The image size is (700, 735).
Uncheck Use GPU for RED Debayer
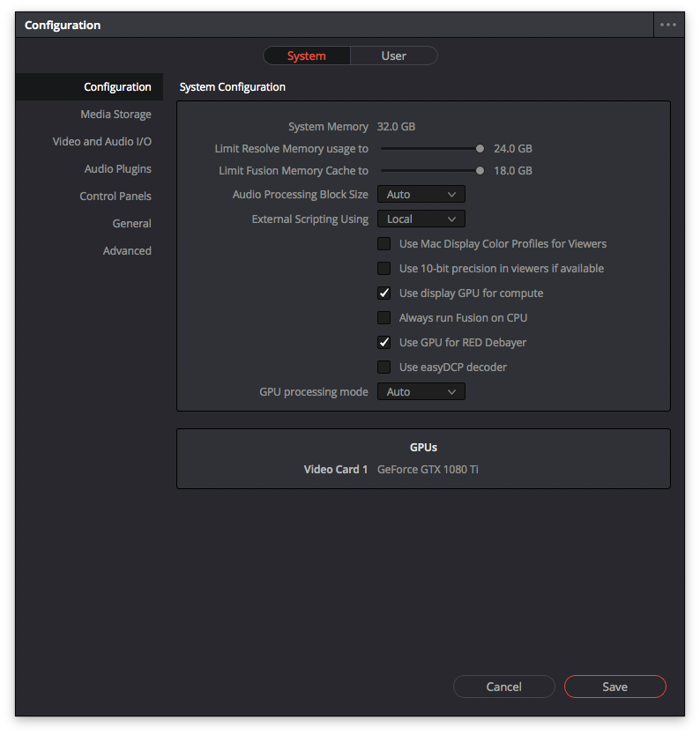coord(384,343)
